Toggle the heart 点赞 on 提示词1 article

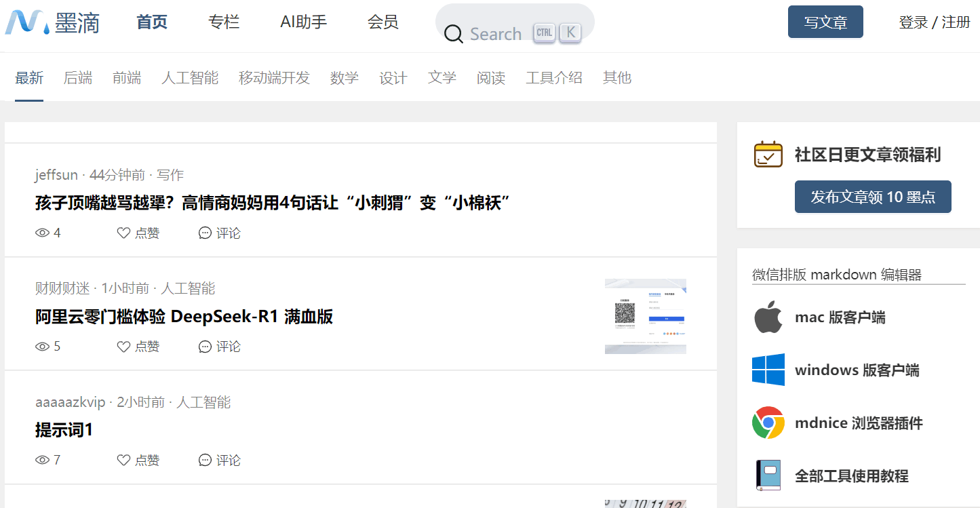123,461
